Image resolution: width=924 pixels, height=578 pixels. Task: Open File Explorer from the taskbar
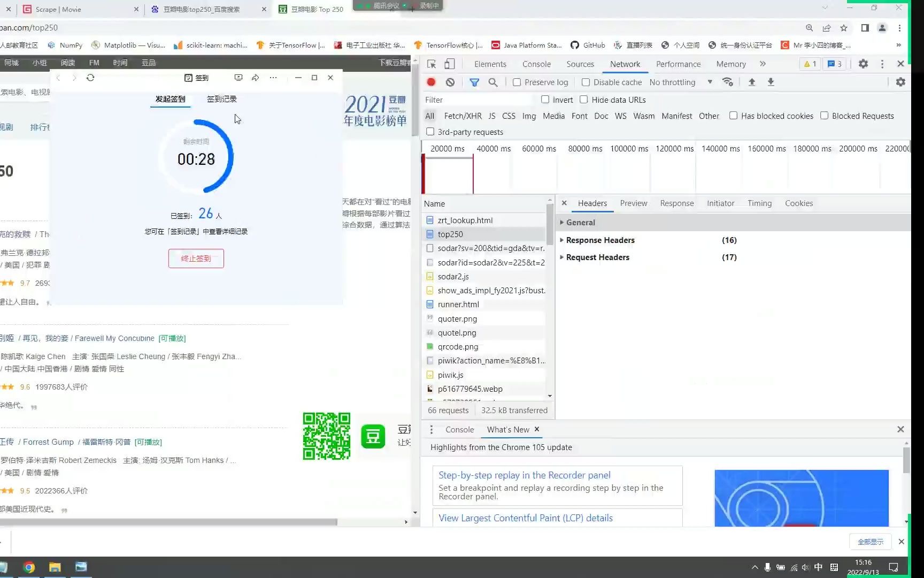point(55,567)
